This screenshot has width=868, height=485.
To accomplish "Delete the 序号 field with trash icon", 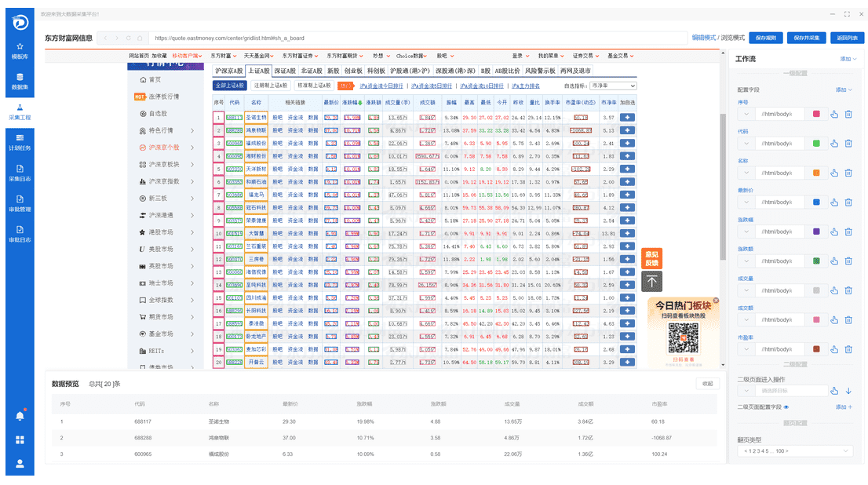I will (848, 114).
